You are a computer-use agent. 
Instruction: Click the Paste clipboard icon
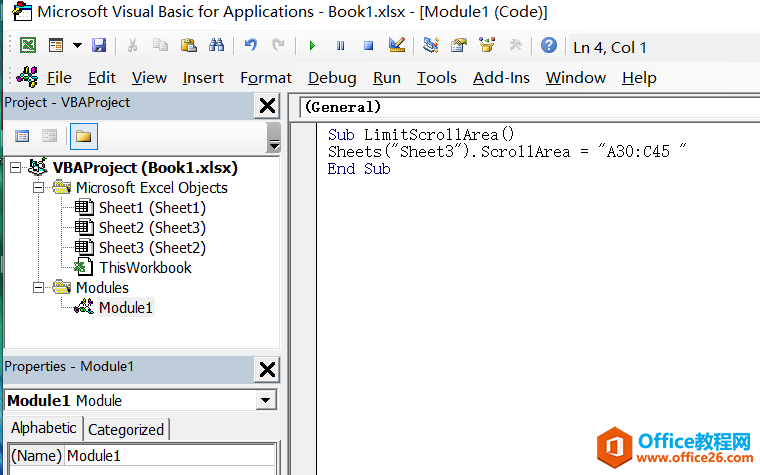(x=188, y=46)
